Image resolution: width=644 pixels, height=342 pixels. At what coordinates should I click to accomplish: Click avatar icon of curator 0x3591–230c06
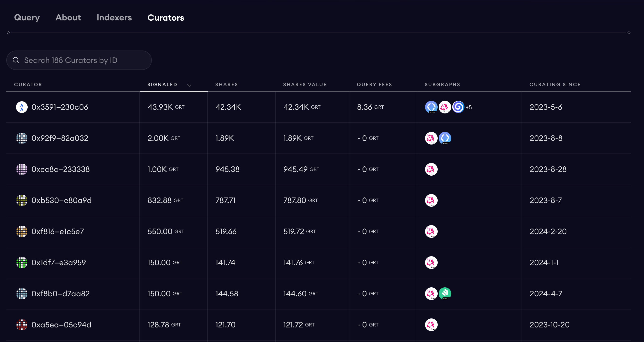pos(22,107)
